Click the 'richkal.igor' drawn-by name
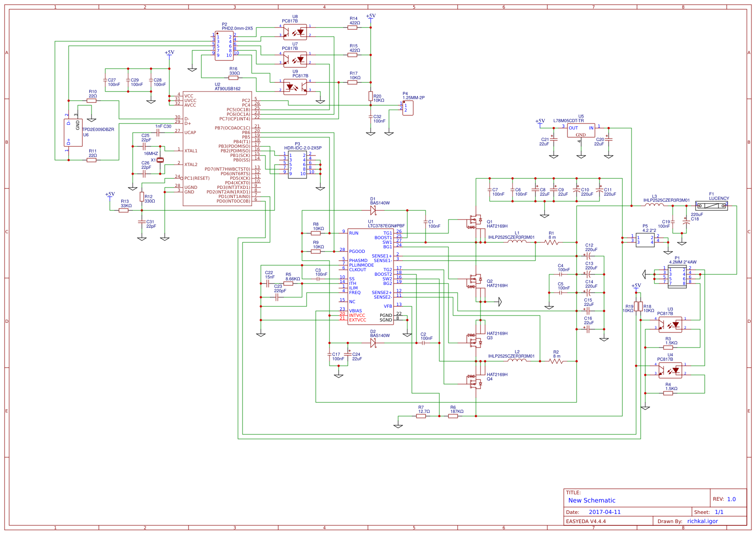Viewport: 756px width, 535px height. coord(702,521)
